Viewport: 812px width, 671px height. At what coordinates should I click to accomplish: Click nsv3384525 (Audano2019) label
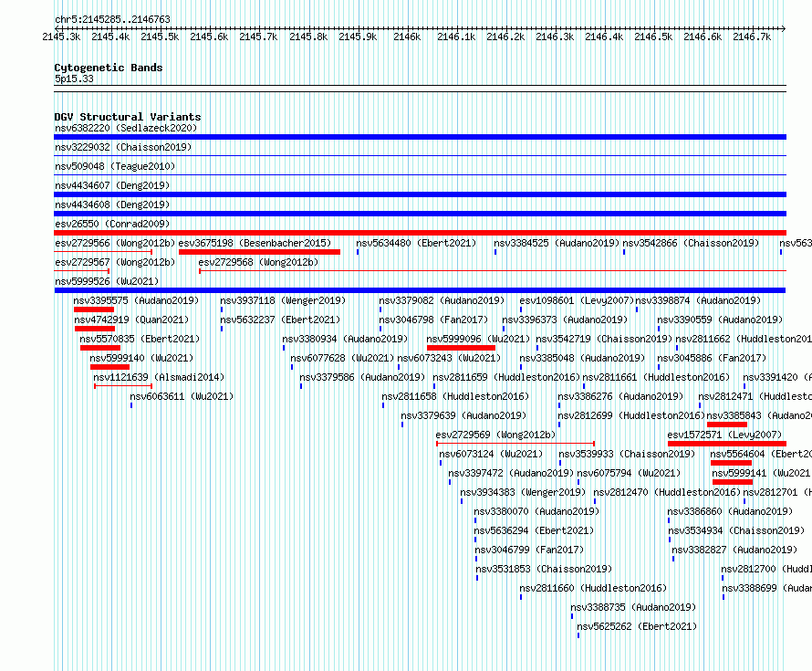coord(557,243)
